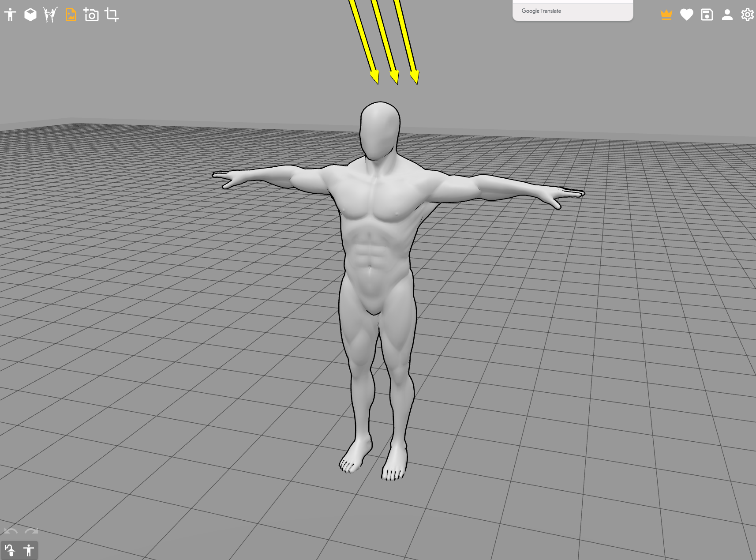Open the user account profile icon
The image size is (756, 560).
tap(727, 15)
